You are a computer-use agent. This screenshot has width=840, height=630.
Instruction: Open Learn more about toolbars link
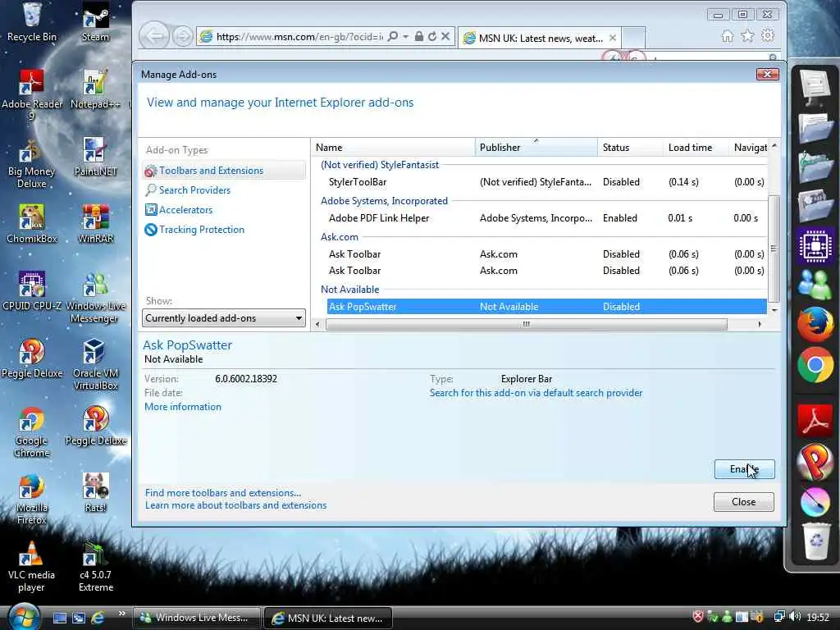(235, 505)
